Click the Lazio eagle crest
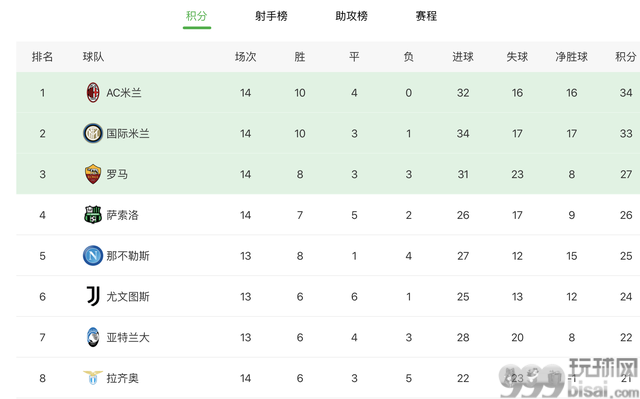Image resolution: width=640 pixels, height=399 pixels. 93,378
